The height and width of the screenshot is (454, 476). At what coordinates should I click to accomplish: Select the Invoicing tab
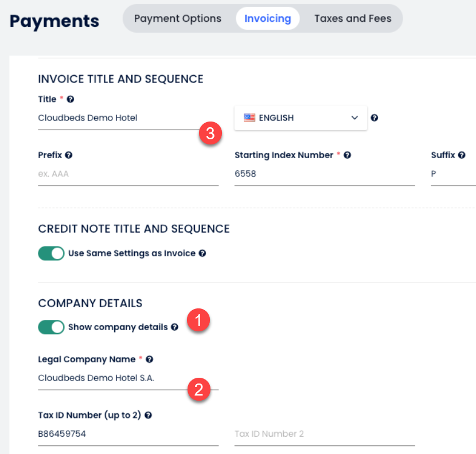[x=267, y=19]
